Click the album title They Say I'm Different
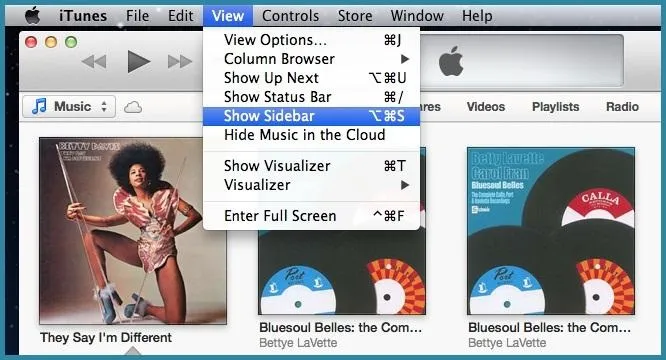 click(106, 338)
